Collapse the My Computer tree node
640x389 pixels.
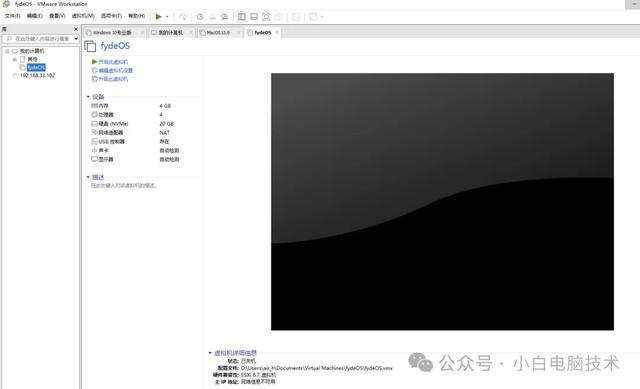point(7,51)
